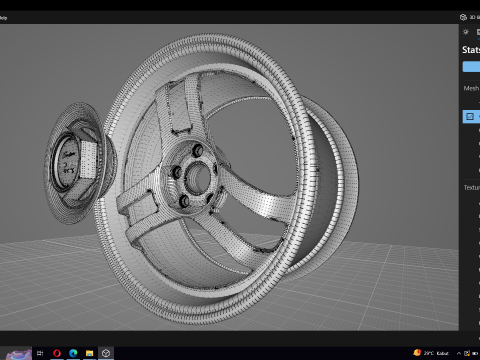480x360 pixels.
Task: Open Microsoft Edge from the taskbar
Action: pos(73,353)
